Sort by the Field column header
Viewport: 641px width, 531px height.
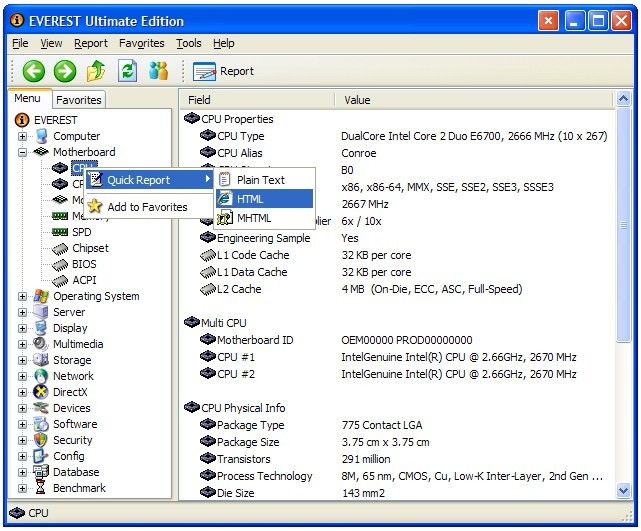click(x=258, y=100)
